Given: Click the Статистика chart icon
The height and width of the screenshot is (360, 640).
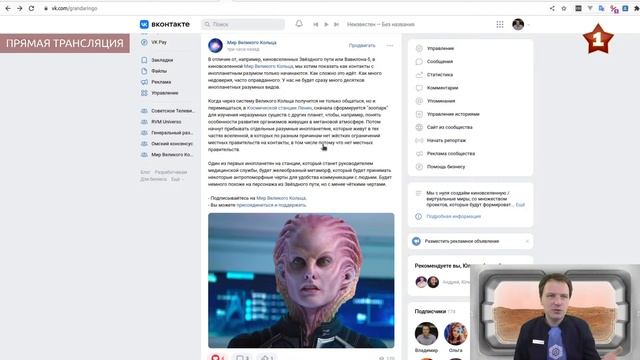Looking at the screenshot, I should pyautogui.click(x=419, y=75).
